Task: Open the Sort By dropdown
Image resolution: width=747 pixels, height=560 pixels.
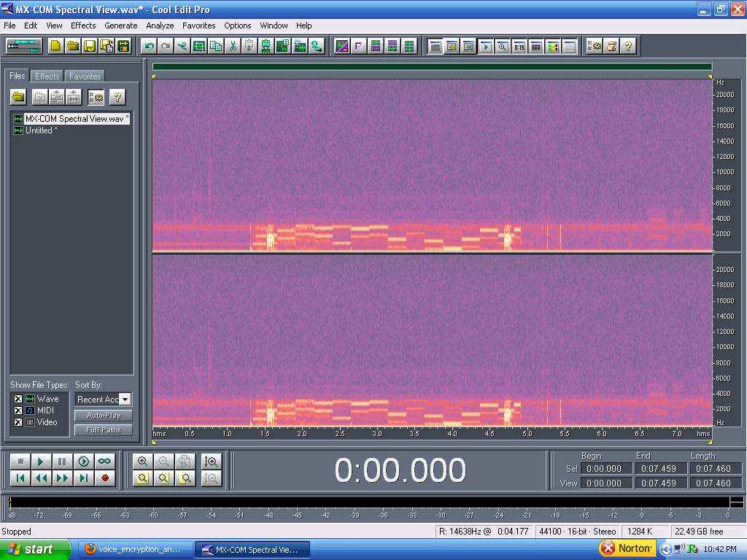Action: coord(125,399)
